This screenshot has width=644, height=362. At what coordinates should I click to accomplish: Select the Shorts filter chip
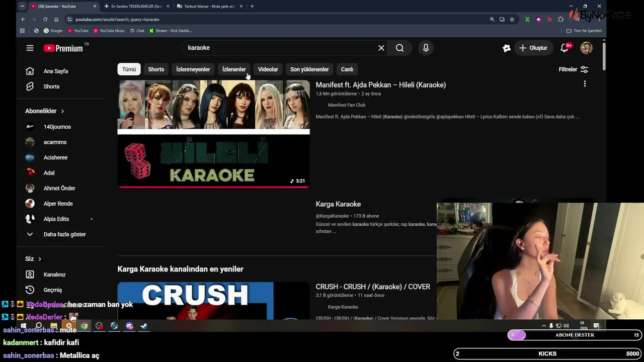tap(156, 69)
